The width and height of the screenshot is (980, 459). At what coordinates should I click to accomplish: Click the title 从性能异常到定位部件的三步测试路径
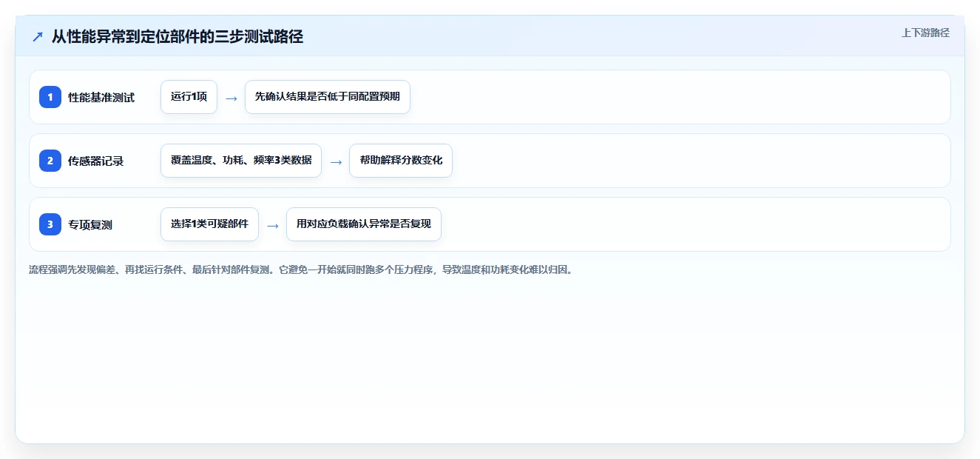pos(178,37)
